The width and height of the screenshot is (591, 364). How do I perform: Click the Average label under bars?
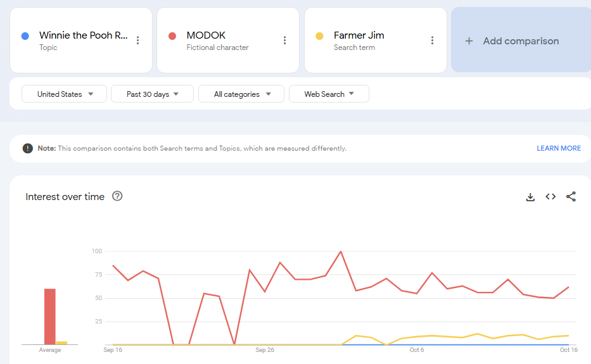50,350
